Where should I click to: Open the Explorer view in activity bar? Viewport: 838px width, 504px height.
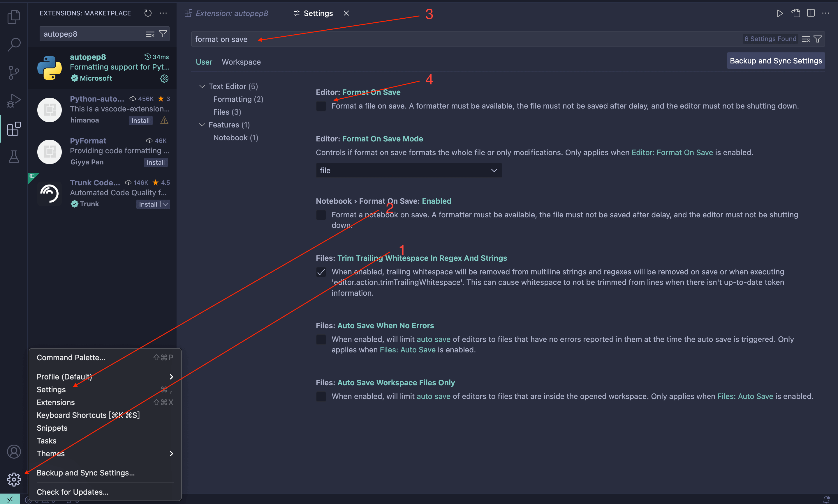point(14,17)
